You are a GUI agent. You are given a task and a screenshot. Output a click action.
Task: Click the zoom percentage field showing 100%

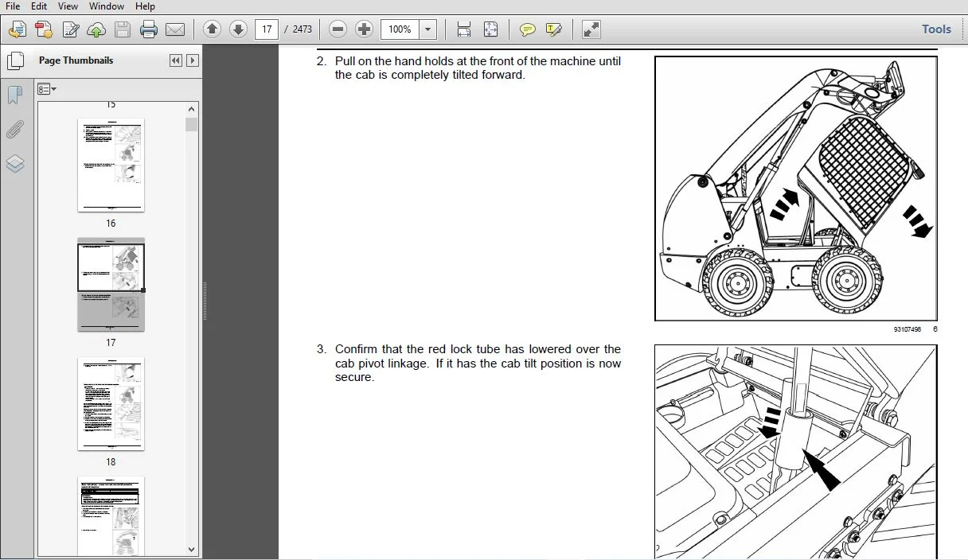coord(400,29)
